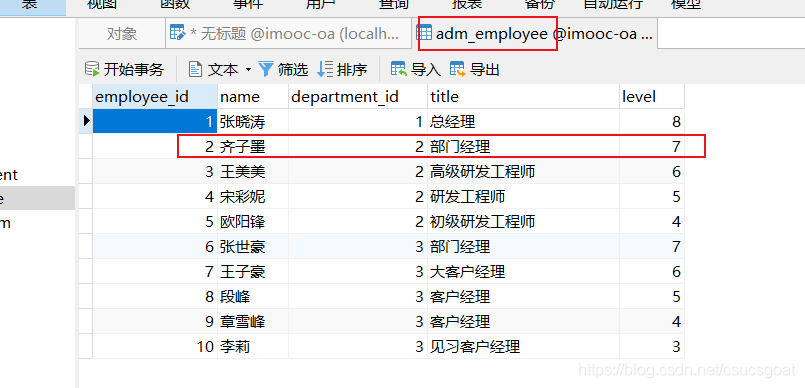Switch to the 无标题 @imooc-oa query tab
The width and height of the screenshot is (805, 388).
point(288,34)
